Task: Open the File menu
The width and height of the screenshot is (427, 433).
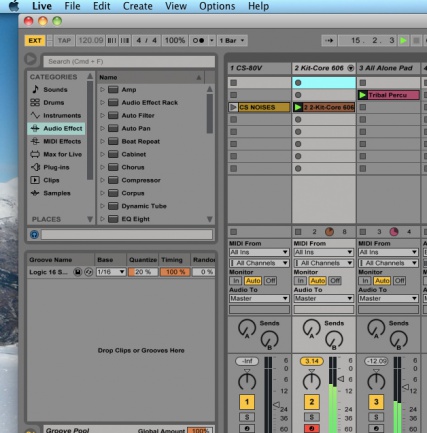Action: click(72, 6)
